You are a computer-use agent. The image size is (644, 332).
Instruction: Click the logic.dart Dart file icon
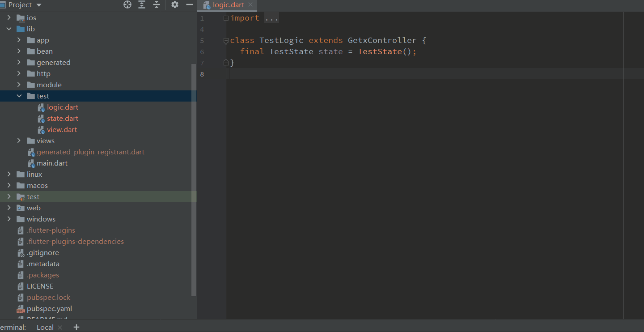pyautogui.click(x=41, y=107)
